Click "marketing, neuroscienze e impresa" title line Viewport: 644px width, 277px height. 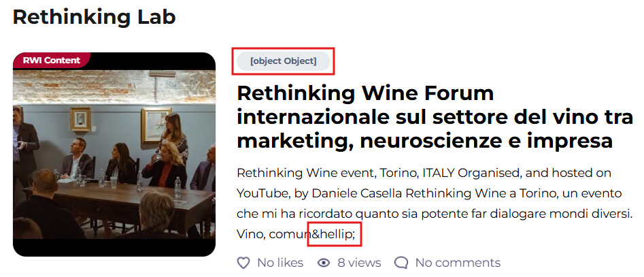(x=425, y=142)
